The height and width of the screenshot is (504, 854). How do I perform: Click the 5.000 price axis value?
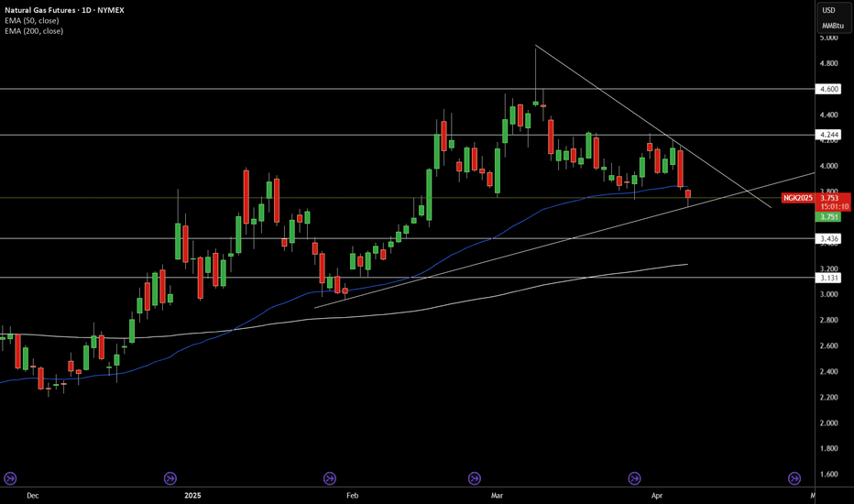pos(829,38)
